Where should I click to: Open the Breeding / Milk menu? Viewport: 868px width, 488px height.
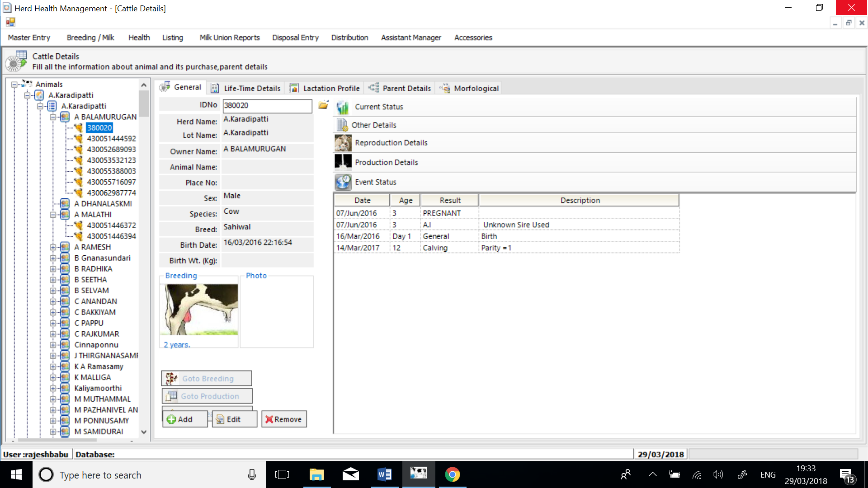pos(90,38)
